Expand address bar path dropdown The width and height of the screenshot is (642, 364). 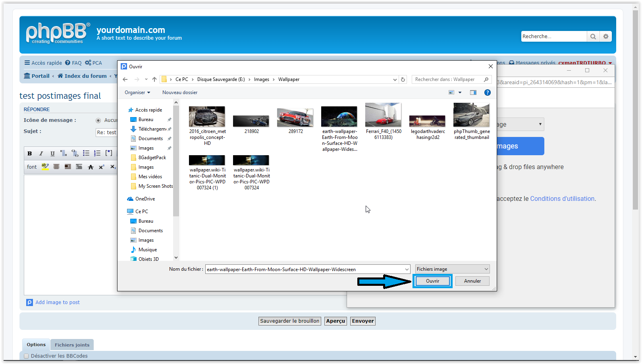click(x=395, y=79)
